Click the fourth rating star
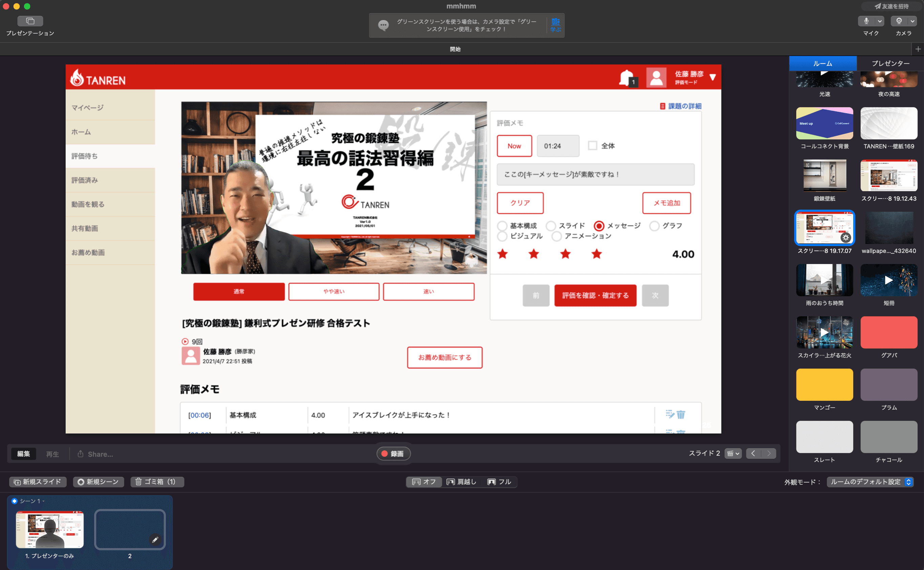This screenshot has height=570, width=924. pyautogui.click(x=596, y=254)
